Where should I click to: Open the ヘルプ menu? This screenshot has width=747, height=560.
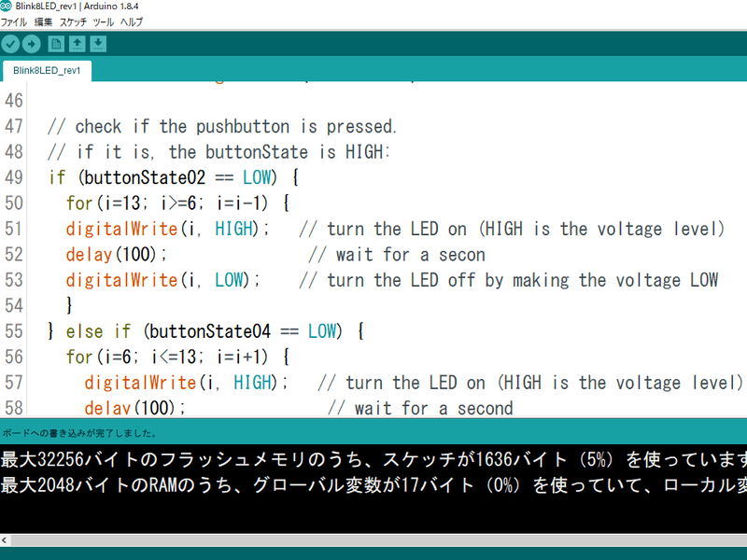132,21
